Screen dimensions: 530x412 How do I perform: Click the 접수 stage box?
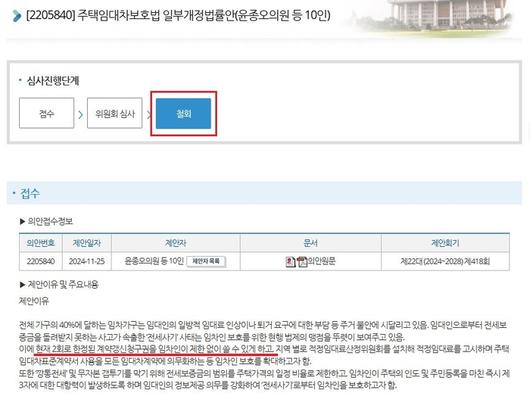pos(47,113)
